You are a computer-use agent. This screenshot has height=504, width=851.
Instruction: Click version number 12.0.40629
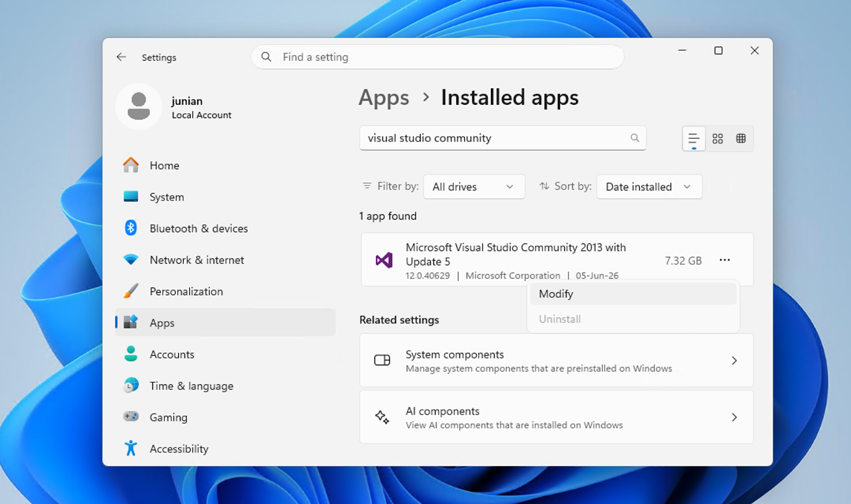pyautogui.click(x=428, y=275)
